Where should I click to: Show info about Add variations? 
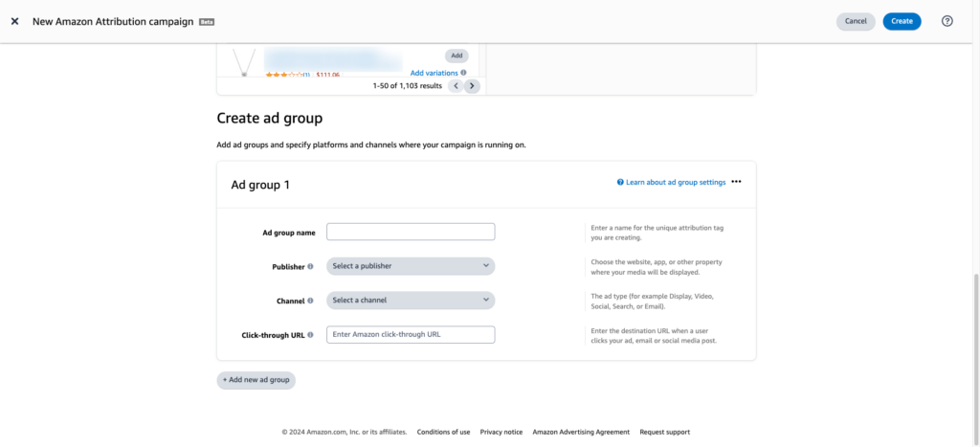(x=463, y=73)
